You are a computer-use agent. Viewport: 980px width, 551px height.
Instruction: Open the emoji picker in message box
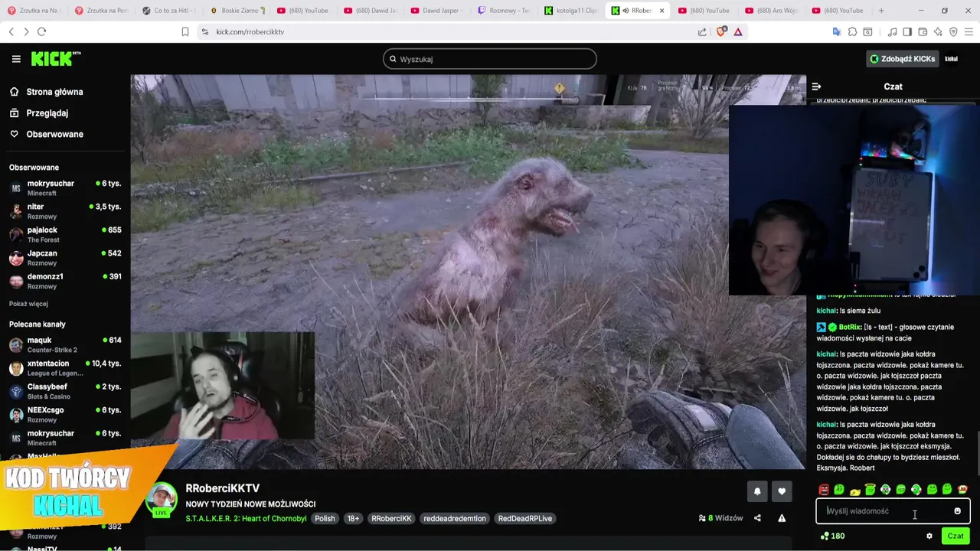tap(957, 511)
